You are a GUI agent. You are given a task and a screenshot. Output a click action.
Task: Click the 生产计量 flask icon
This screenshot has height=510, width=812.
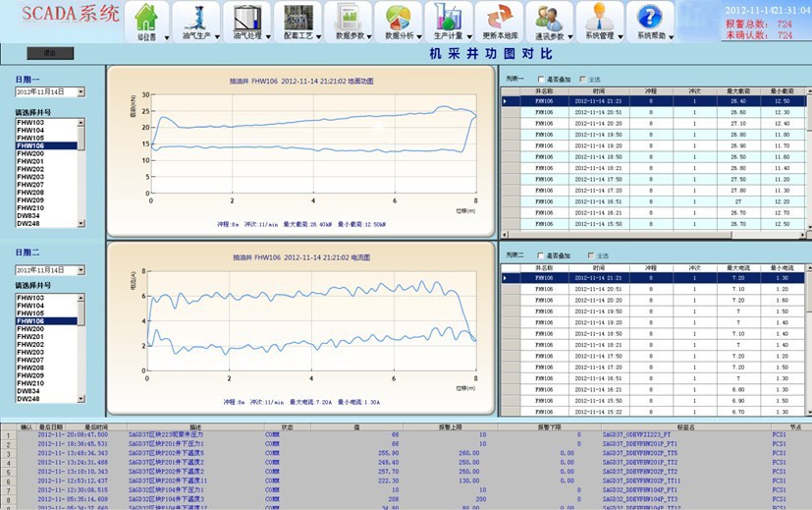(x=449, y=18)
